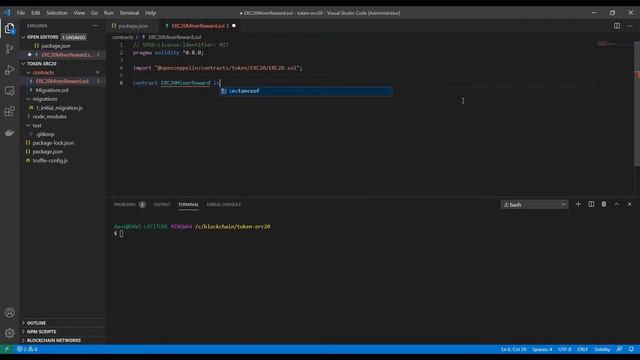Open the Selection menu
Image resolution: width=640 pixels, height=360 pixels.
pos(57,13)
